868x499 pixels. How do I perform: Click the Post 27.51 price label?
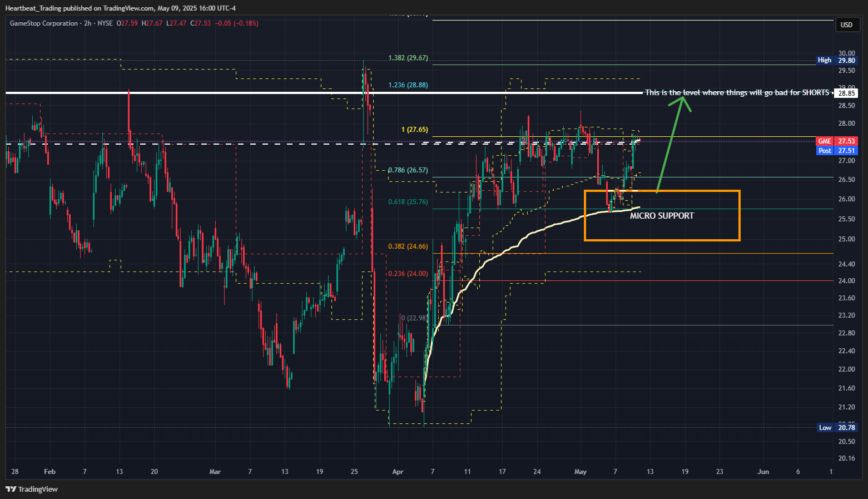837,151
